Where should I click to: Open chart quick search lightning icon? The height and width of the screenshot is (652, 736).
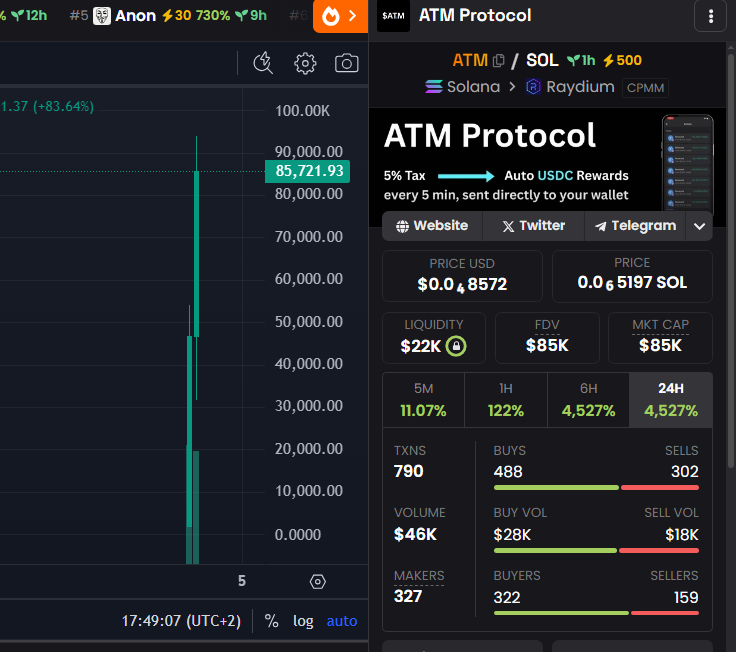click(263, 63)
